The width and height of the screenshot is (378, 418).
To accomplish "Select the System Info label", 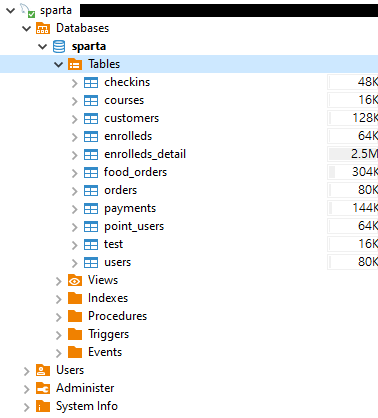I will [x=87, y=406].
